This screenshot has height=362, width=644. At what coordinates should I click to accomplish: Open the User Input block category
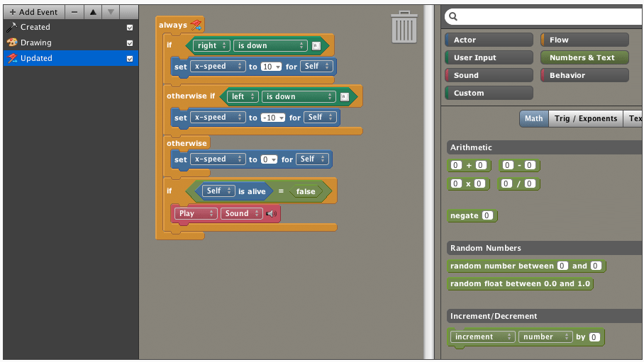tap(489, 57)
